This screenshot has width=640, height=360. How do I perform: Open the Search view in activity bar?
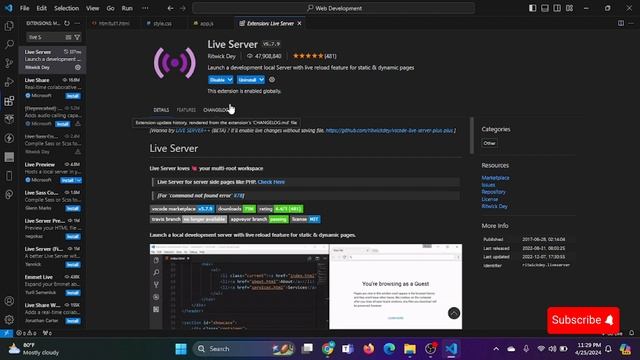coord(9,44)
